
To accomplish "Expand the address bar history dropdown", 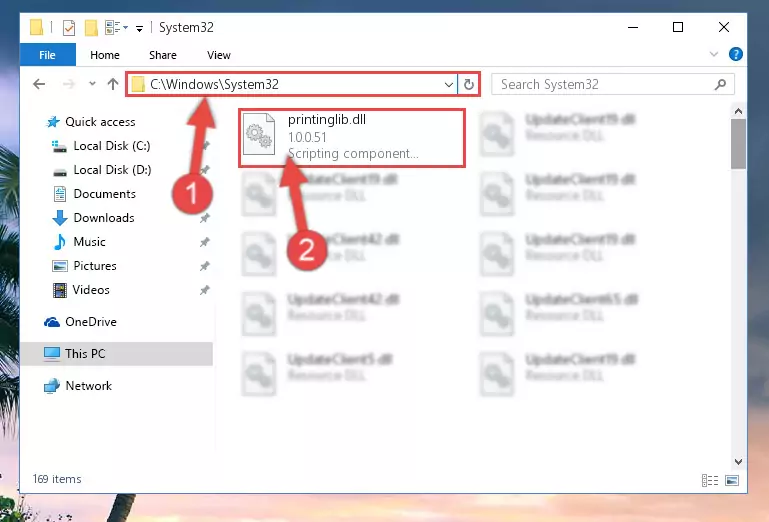I will (448, 85).
